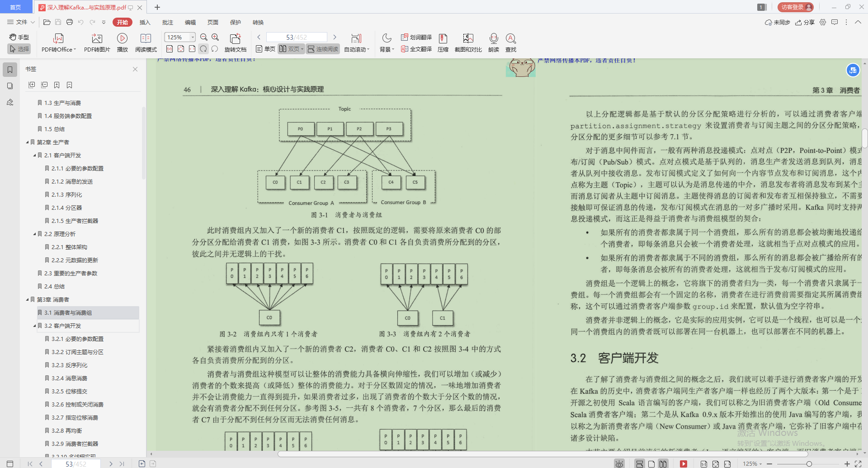Open PDF转Office conversion tool
This screenshot has width=868, height=468.
point(58,42)
